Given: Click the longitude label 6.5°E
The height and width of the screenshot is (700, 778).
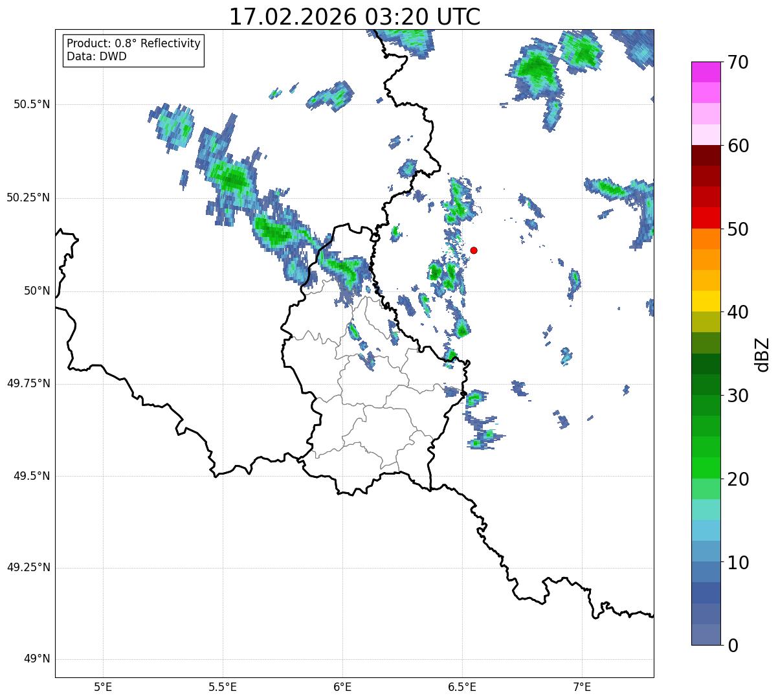Looking at the screenshot, I should (462, 686).
